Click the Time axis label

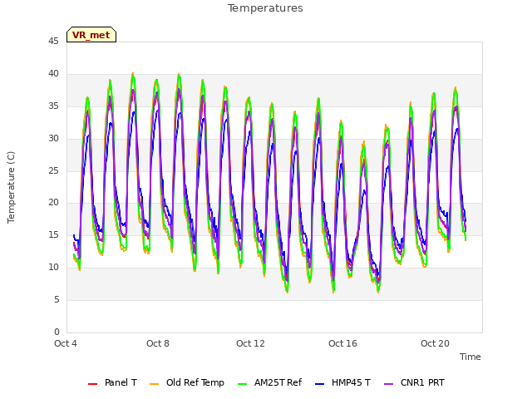[470, 357]
